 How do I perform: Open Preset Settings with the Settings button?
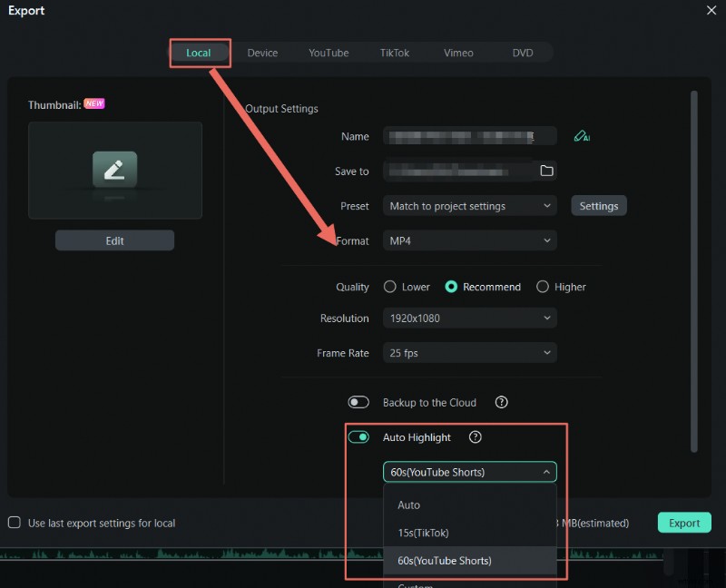(598, 206)
